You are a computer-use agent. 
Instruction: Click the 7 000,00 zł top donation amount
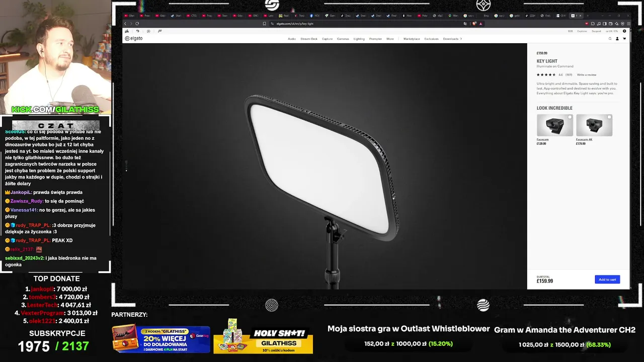pos(71,289)
